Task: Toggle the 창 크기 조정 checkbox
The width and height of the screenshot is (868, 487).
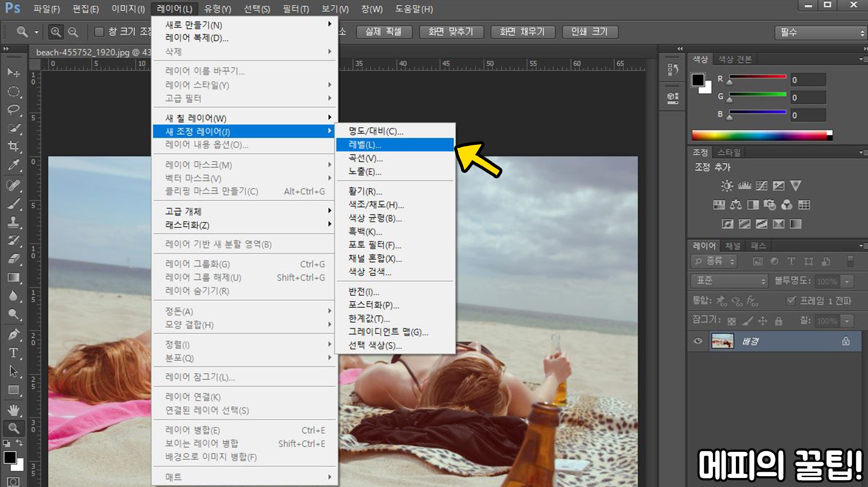Action: click(99, 32)
